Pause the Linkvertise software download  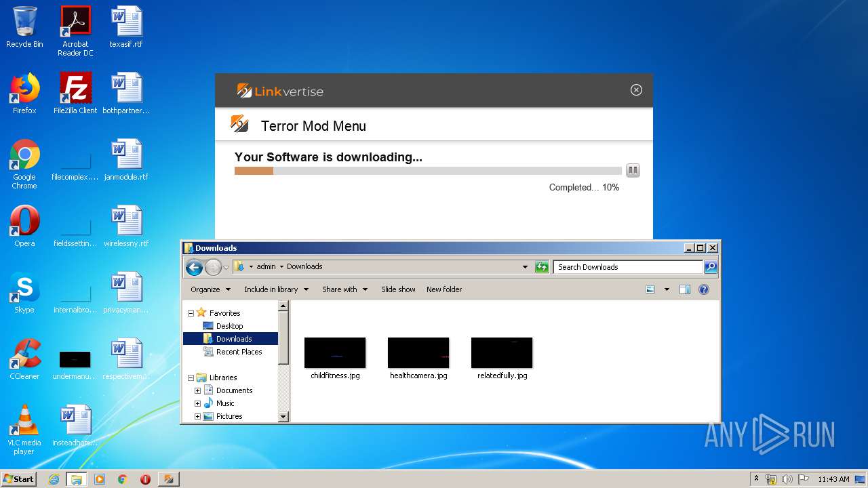(633, 170)
